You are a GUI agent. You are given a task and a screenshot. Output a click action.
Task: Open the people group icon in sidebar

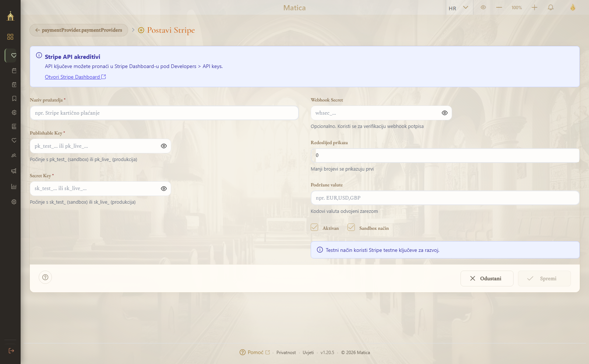[14, 156]
